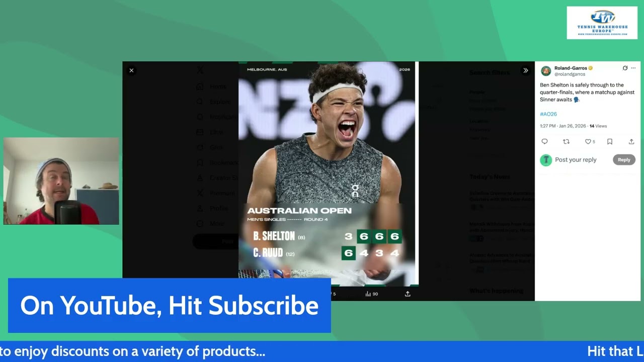Open the Roland-Garros display name link
This screenshot has width=644, height=362.
[x=571, y=68]
